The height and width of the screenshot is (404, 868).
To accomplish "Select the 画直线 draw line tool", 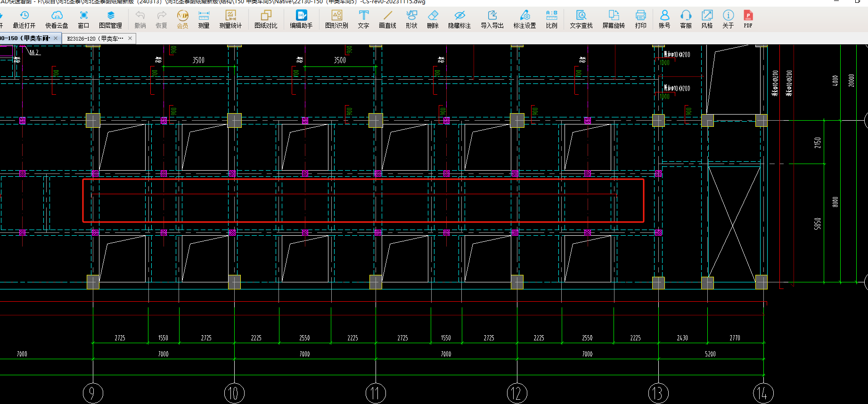I will pos(387,19).
